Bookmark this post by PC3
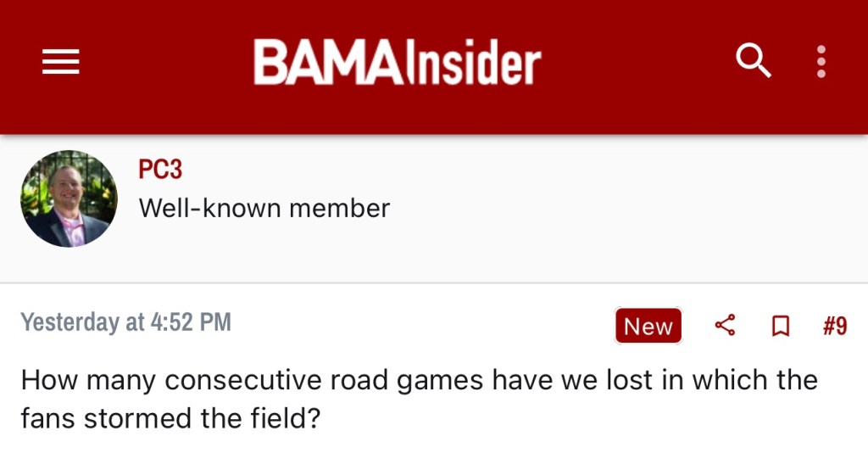 [781, 326]
